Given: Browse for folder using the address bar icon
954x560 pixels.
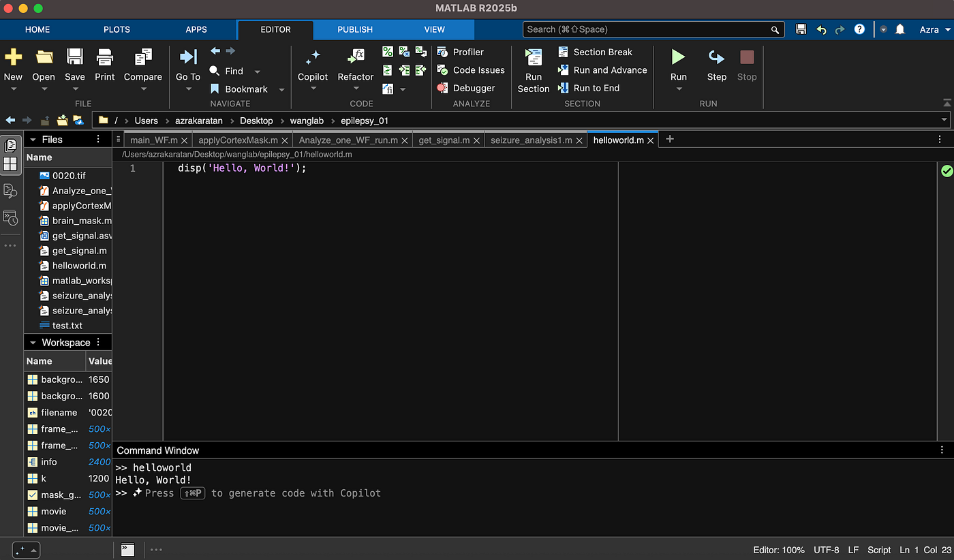Looking at the screenshot, I should 62,121.
